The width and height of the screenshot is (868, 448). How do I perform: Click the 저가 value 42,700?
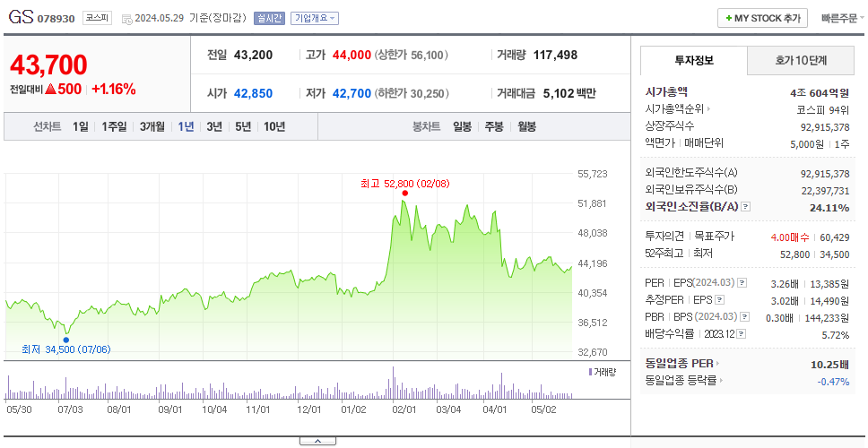[x=352, y=93]
